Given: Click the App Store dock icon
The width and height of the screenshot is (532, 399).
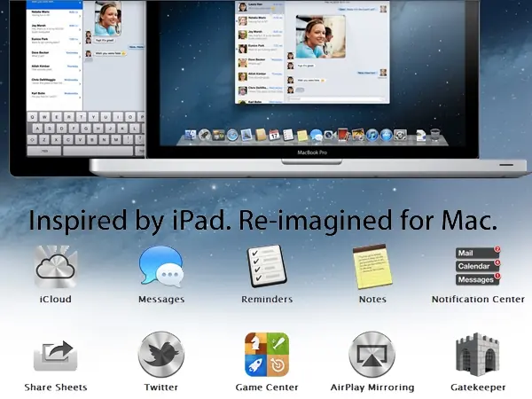Looking at the screenshot, I should pos(386,135).
